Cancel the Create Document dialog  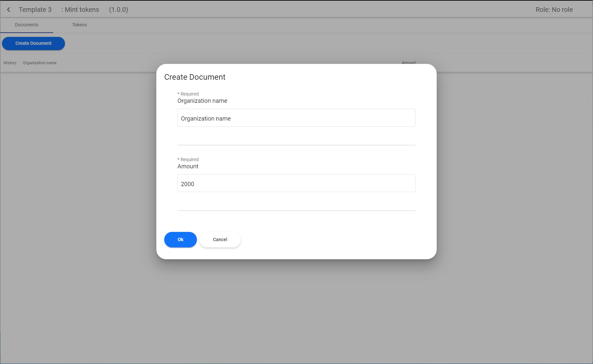point(220,239)
